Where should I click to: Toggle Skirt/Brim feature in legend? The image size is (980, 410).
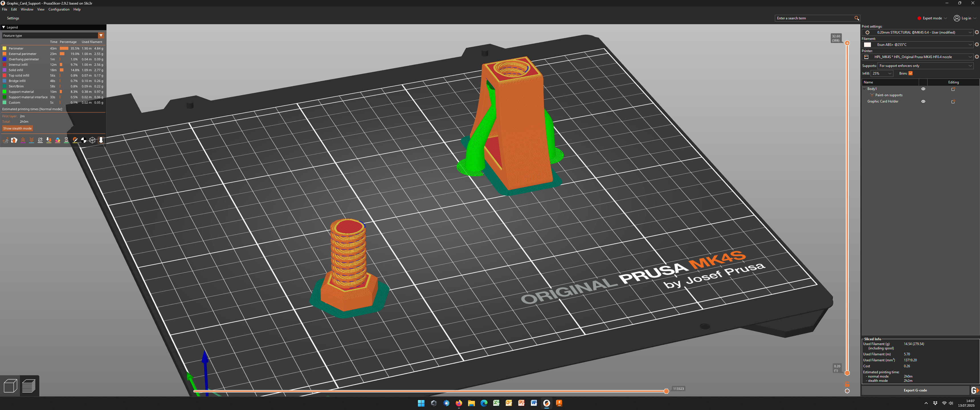coord(53,86)
